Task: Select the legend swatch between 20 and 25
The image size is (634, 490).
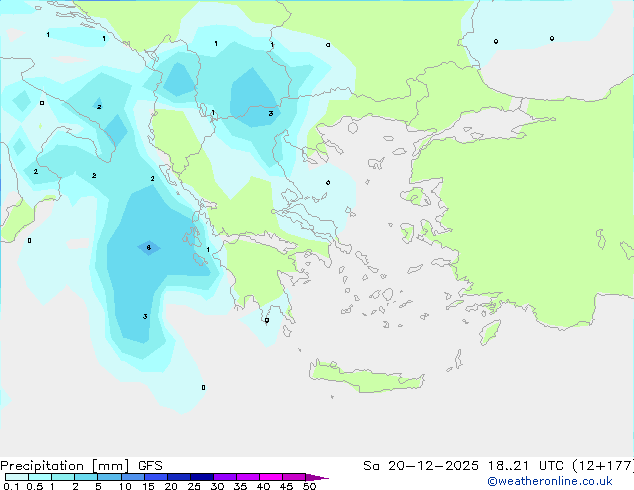Action: pyautogui.click(x=179, y=477)
